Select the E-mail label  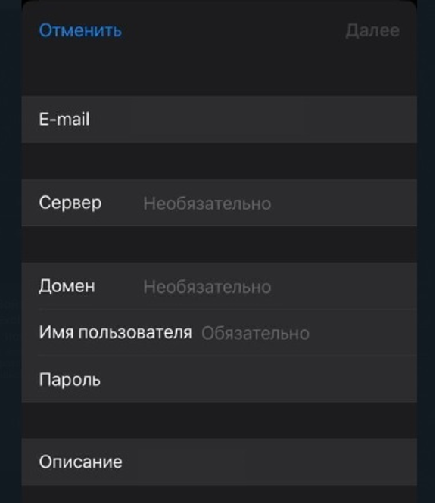coord(64,120)
